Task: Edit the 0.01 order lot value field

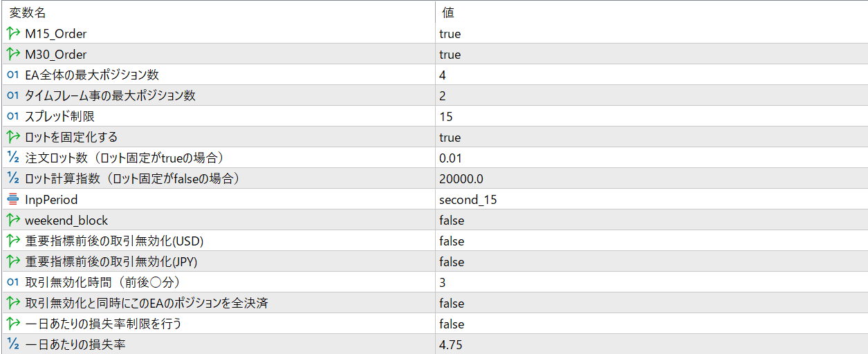Action: [450, 158]
